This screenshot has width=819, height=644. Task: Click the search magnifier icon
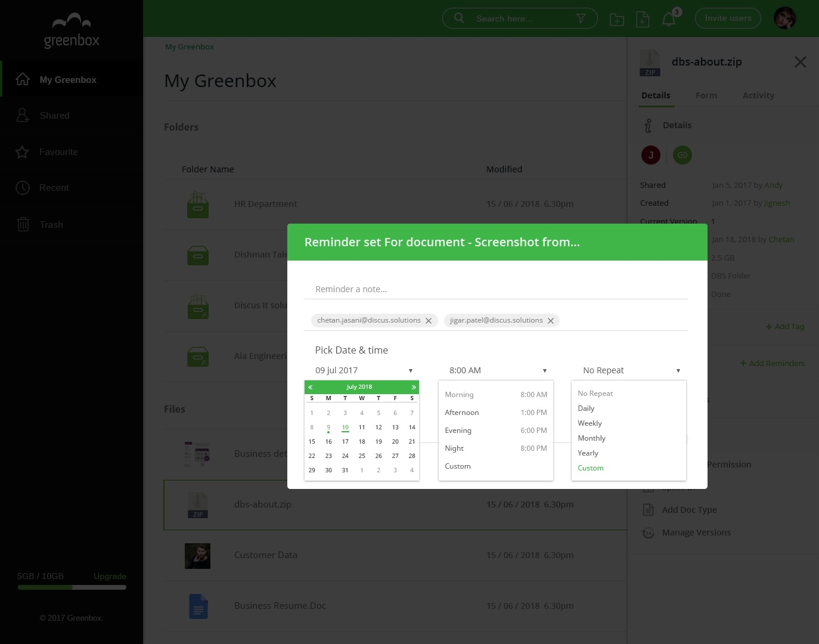459,18
